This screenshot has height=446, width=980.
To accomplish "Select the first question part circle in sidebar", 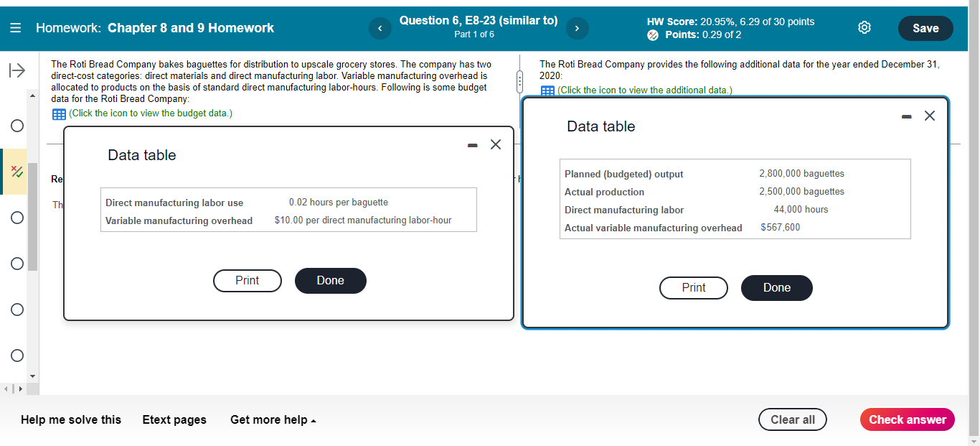I will (x=17, y=126).
